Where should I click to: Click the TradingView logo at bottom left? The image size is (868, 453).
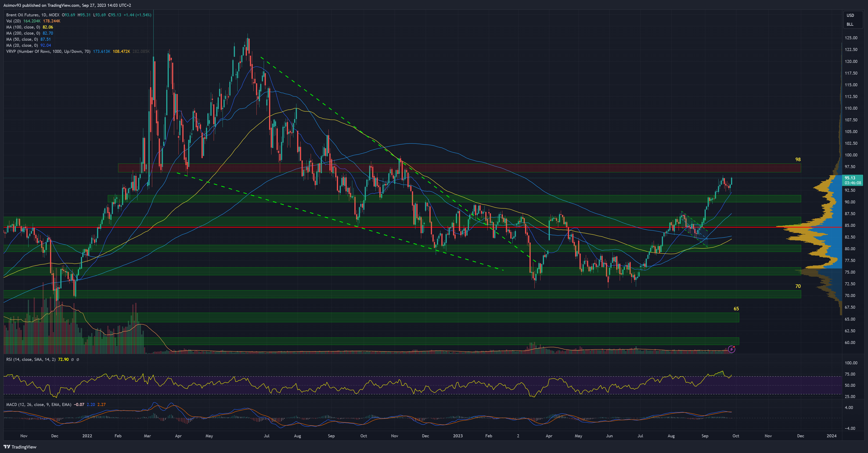(20, 447)
